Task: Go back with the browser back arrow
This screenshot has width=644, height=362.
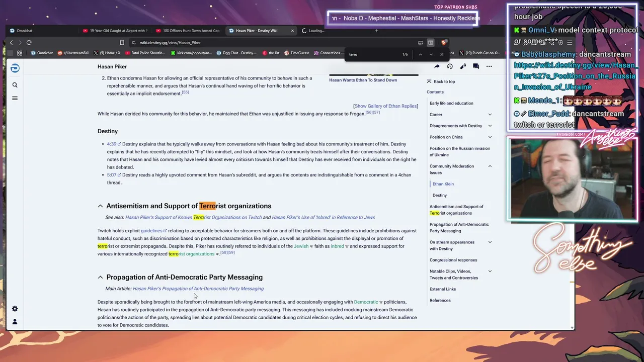Action: pos(11,43)
